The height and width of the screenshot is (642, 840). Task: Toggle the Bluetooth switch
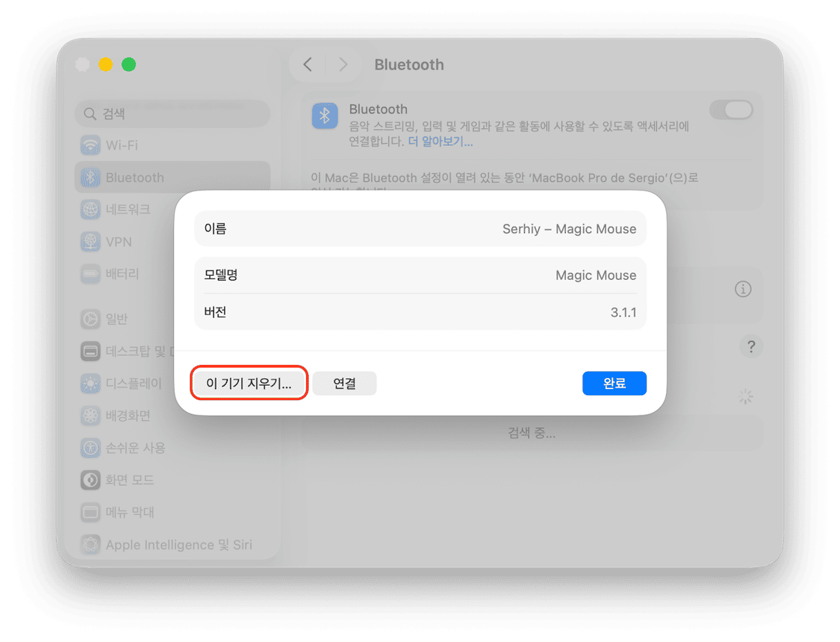pos(731,109)
